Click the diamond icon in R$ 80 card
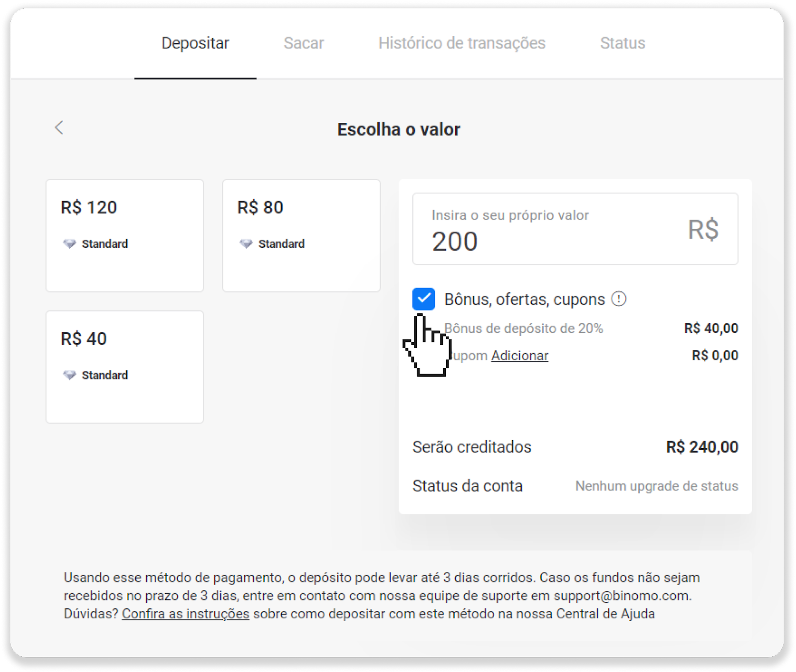This screenshot has width=796, height=672. [246, 244]
